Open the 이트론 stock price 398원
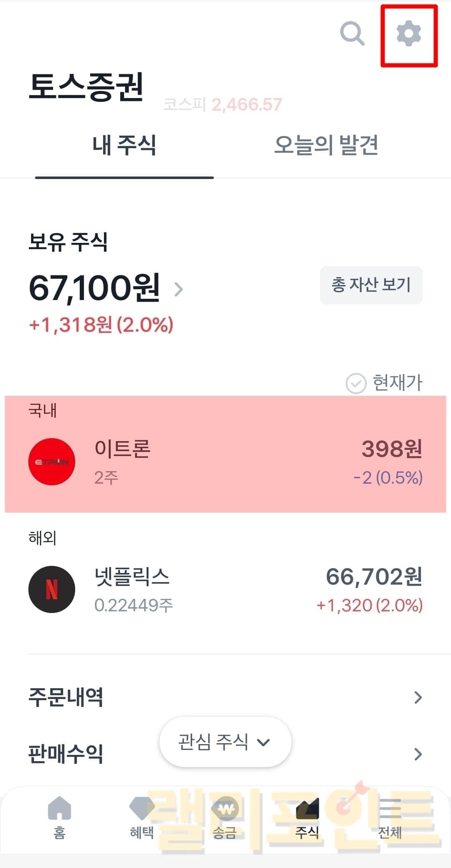451x868 pixels. (x=391, y=449)
